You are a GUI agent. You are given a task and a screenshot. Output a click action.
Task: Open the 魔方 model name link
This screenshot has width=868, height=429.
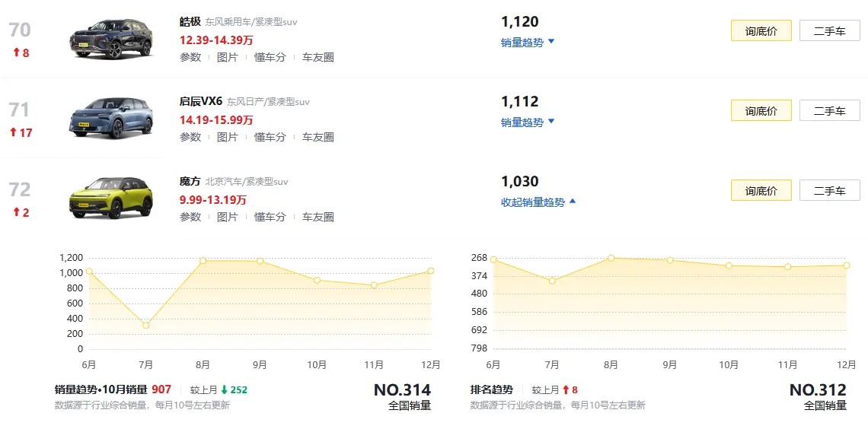point(190,181)
